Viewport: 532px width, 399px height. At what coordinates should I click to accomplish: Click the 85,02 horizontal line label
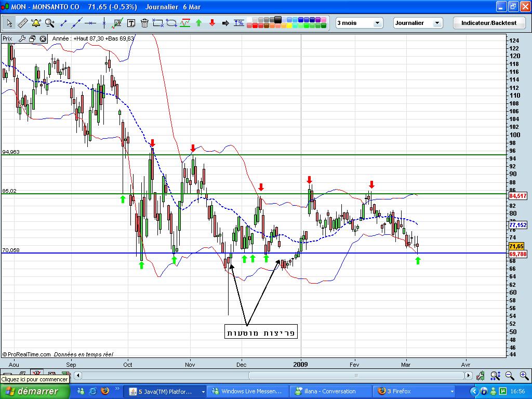pyautogui.click(x=9, y=191)
